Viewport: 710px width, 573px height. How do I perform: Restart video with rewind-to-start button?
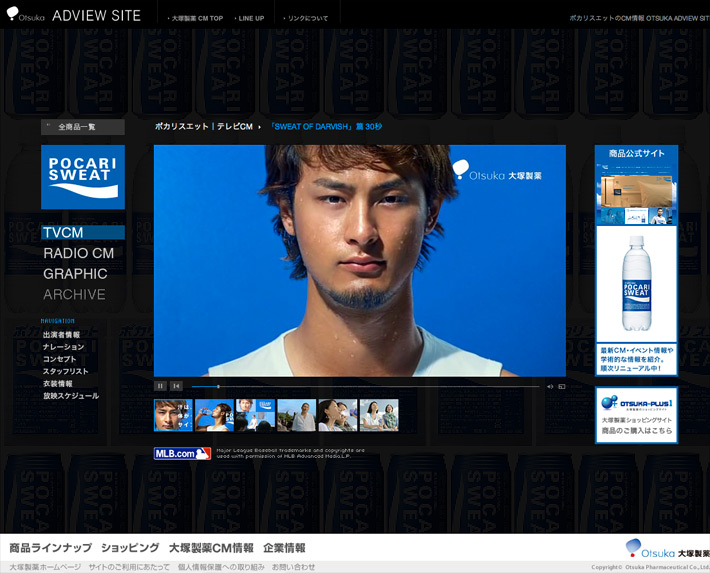(x=176, y=386)
